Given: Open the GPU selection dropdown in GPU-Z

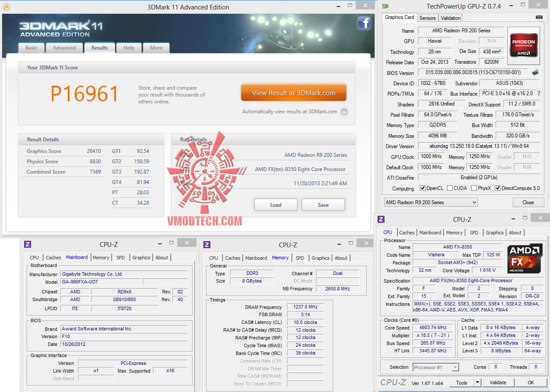Looking at the screenshot, I should tap(431, 202).
